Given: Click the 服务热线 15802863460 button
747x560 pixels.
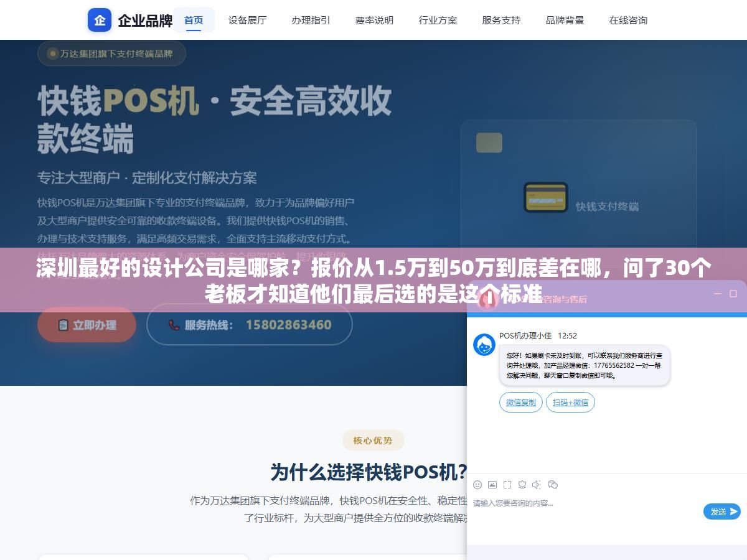Looking at the screenshot, I should [x=249, y=325].
